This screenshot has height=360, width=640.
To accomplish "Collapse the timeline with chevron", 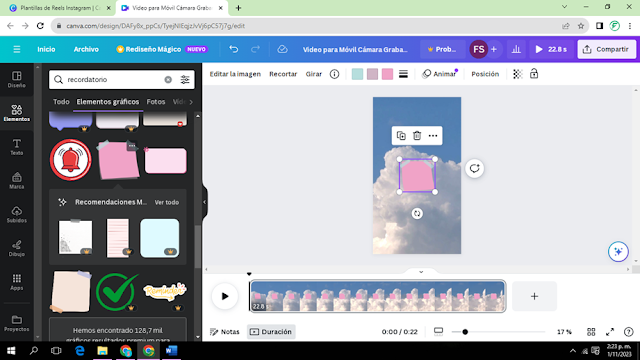I will (421, 272).
